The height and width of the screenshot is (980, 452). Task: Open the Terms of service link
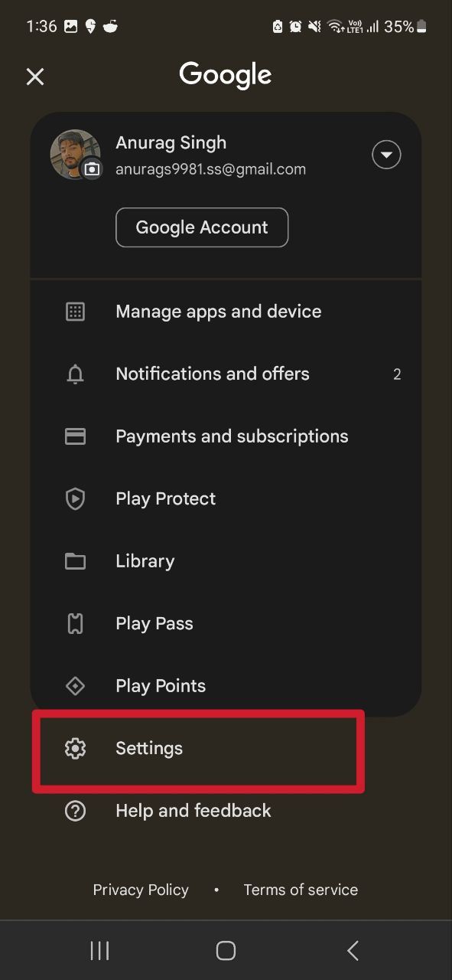pos(301,890)
